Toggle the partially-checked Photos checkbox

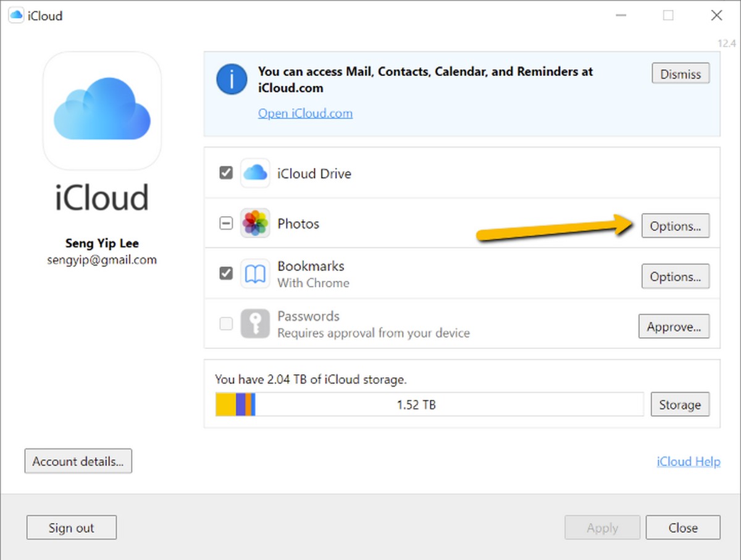226,224
